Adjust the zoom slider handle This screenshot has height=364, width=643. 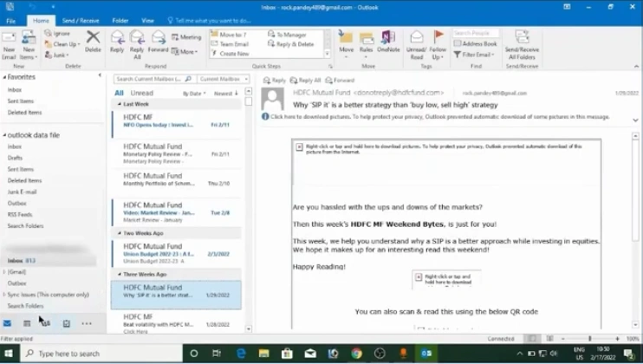589,339
